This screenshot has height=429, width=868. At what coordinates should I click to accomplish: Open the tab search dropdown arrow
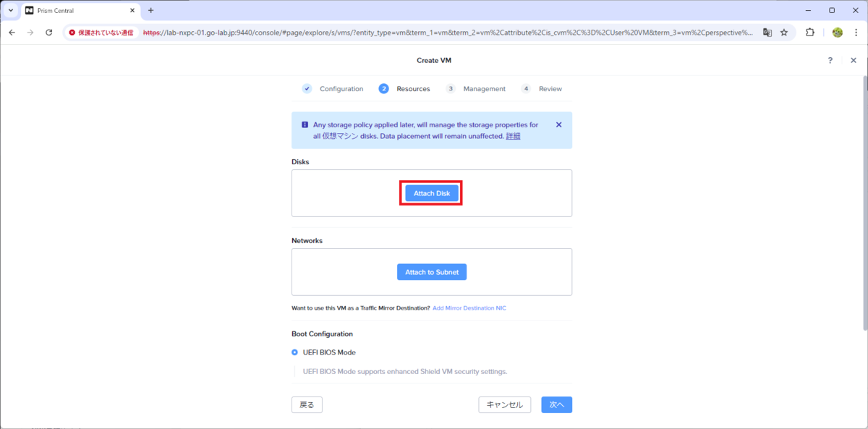click(10, 10)
